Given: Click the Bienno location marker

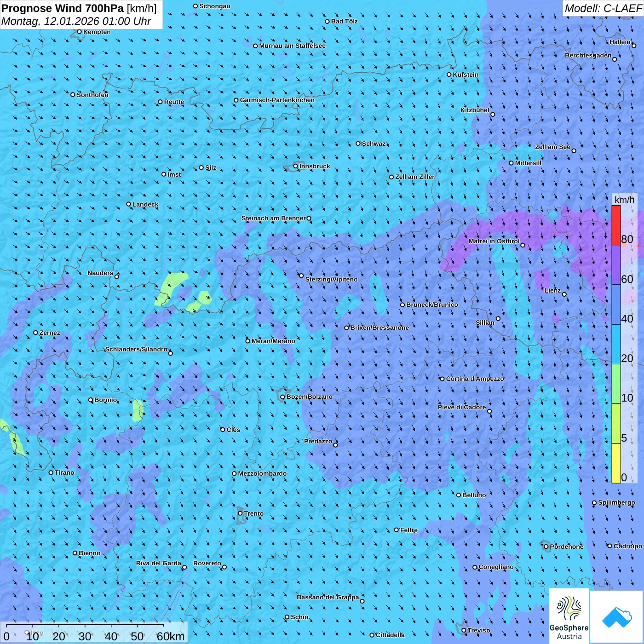Looking at the screenshot, I should [75, 553].
